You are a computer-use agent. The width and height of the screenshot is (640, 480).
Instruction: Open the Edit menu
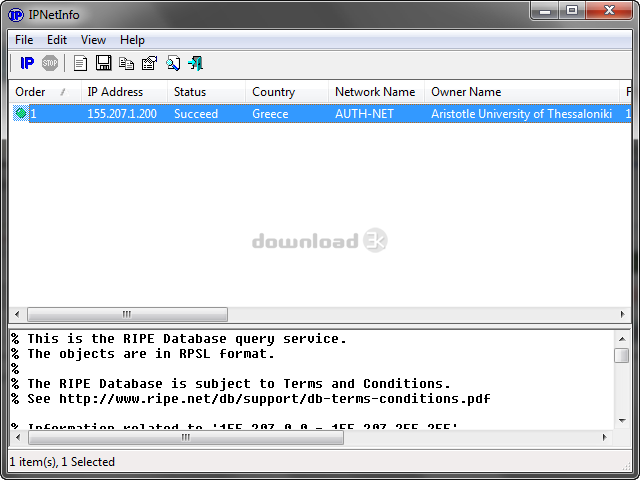coord(57,40)
